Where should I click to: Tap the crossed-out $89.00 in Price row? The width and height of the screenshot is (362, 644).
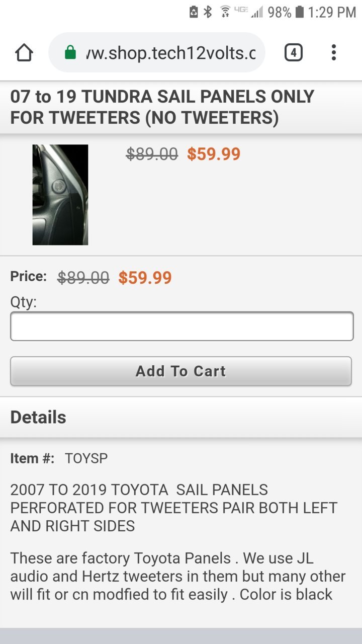coord(83,277)
